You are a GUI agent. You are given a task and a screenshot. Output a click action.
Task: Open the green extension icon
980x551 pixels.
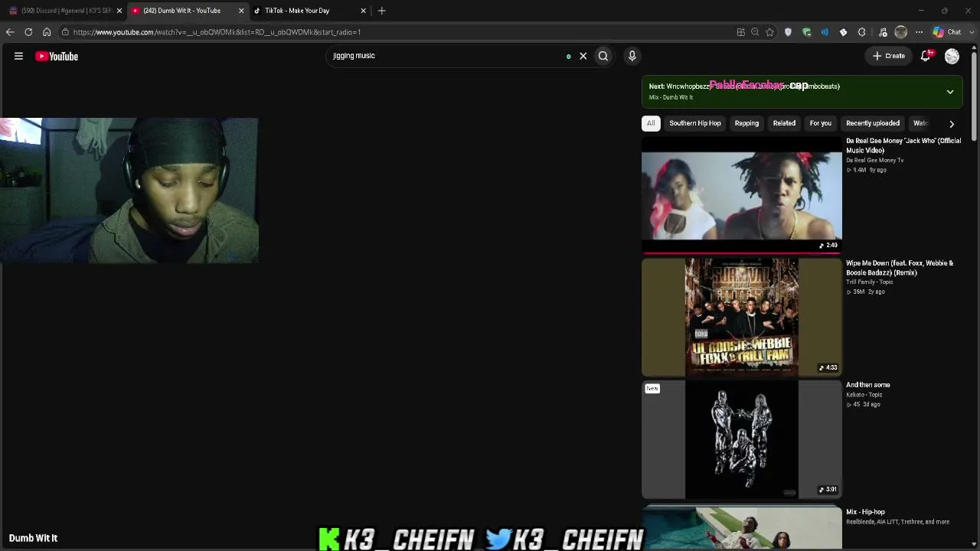pos(806,32)
